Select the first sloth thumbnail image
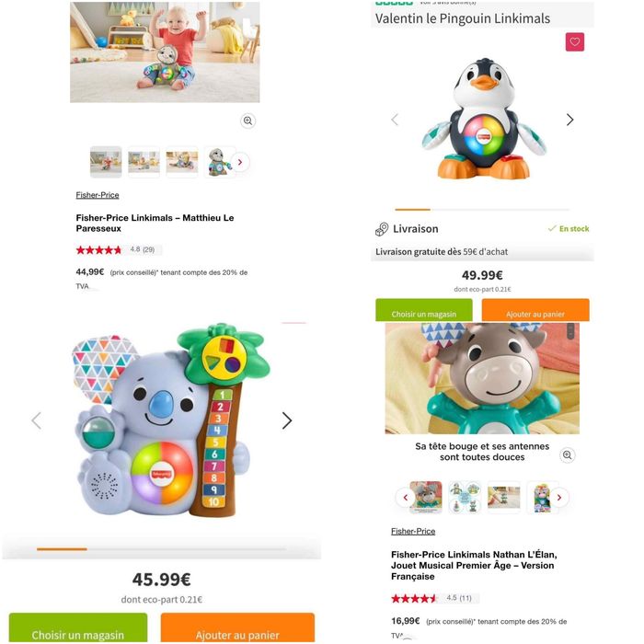644x644 pixels. tap(106, 162)
